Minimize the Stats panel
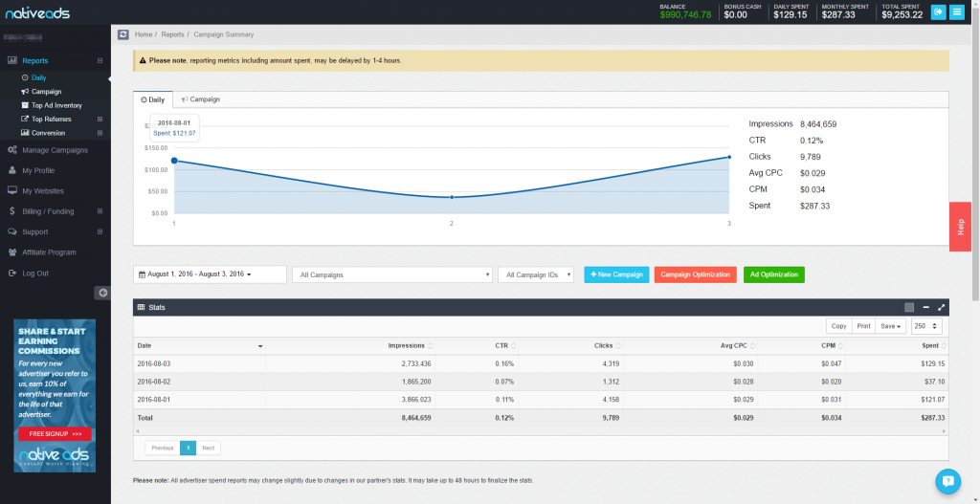Screen dimensions: 980x504 point(926,307)
